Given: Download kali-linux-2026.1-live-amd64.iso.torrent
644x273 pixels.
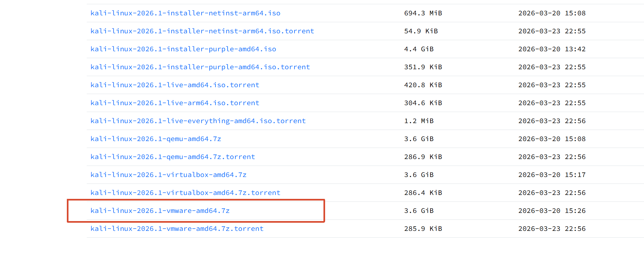Looking at the screenshot, I should [x=175, y=85].
